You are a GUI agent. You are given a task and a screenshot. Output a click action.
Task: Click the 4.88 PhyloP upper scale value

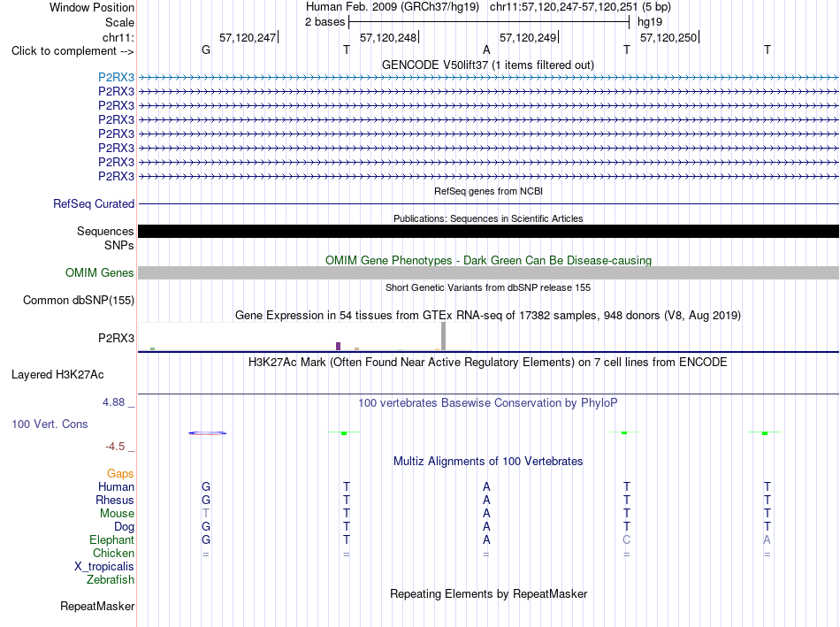[x=113, y=402]
